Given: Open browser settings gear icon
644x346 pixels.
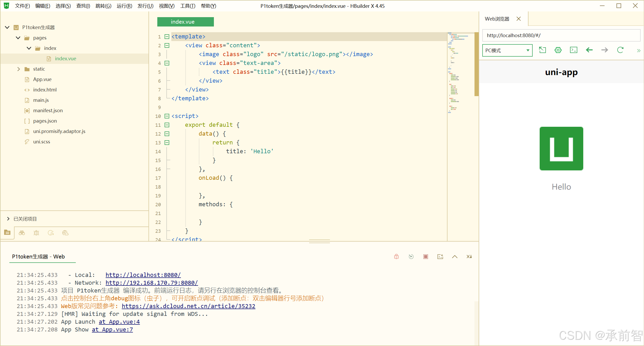Looking at the screenshot, I should (x=558, y=50).
